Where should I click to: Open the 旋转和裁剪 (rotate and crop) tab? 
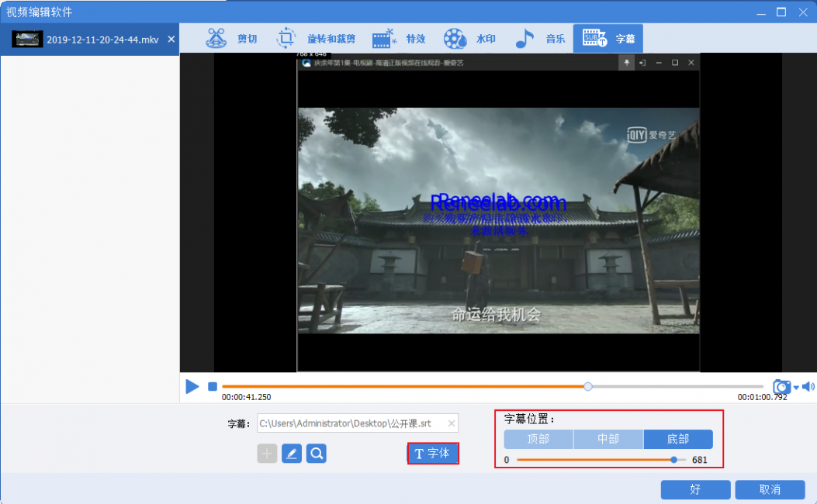[x=315, y=39]
